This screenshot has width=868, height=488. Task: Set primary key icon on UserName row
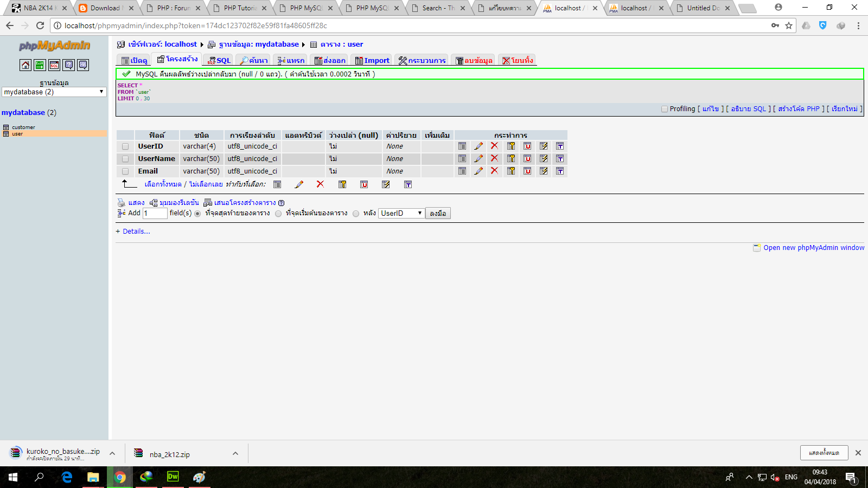(511, 158)
